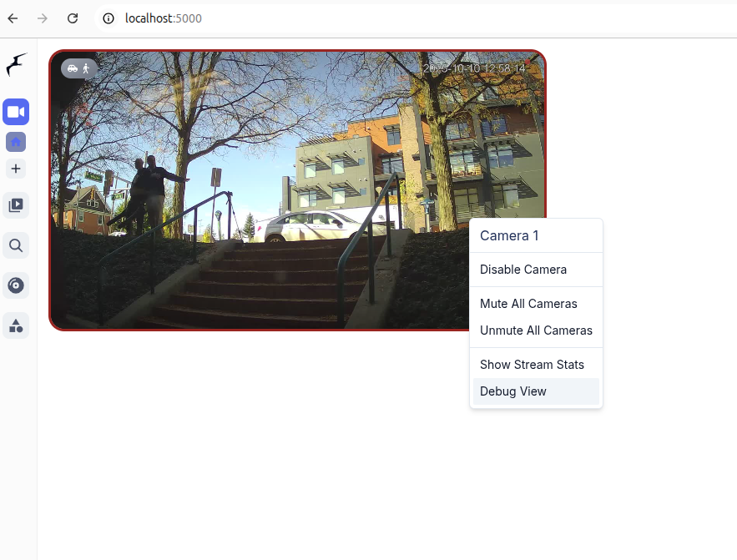The width and height of the screenshot is (737, 560).
Task: Go back in browser history
Action: coord(13,18)
